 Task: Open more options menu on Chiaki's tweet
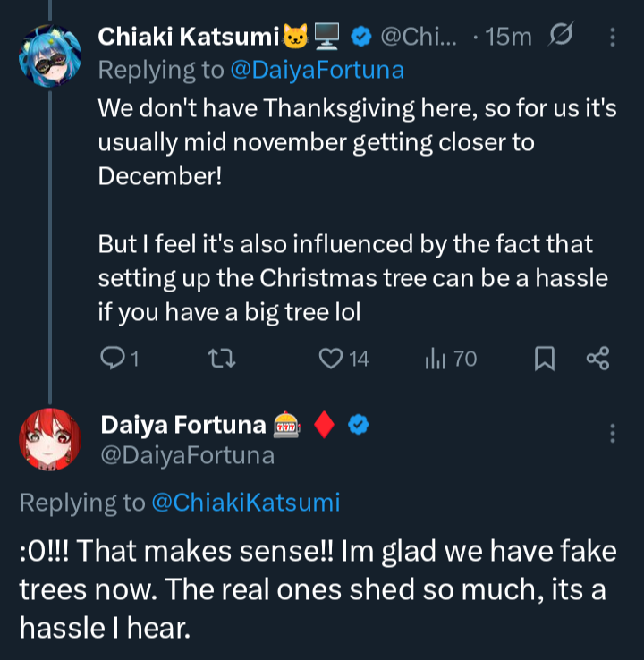(613, 37)
